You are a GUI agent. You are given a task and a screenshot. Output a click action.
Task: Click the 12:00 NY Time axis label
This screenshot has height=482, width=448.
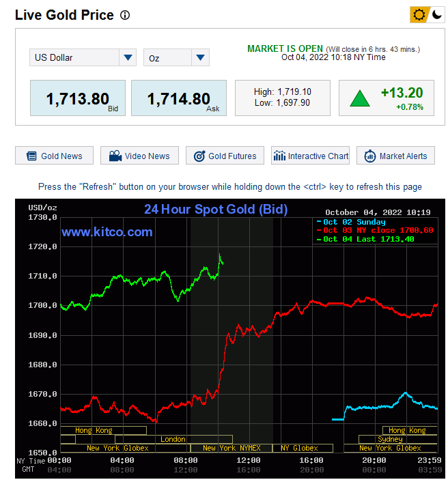(x=249, y=460)
